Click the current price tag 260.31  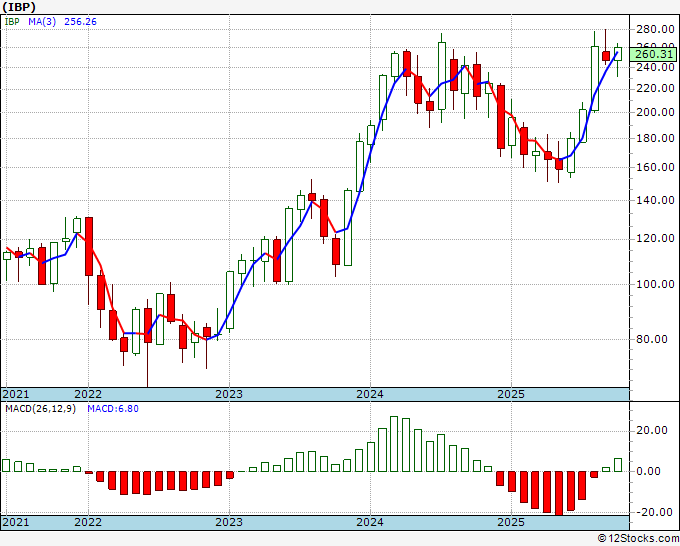[x=653, y=54]
